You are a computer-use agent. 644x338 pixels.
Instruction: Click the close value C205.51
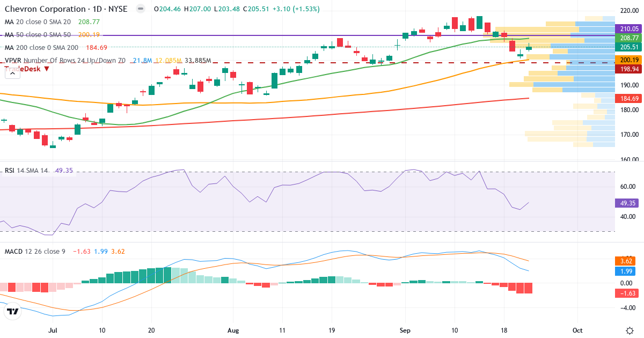(255, 9)
